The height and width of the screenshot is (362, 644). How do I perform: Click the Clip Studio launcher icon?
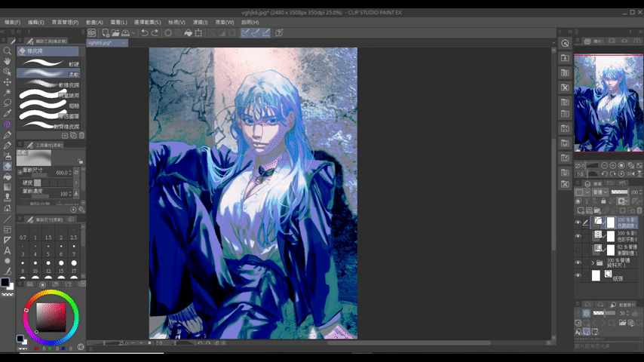[91, 33]
